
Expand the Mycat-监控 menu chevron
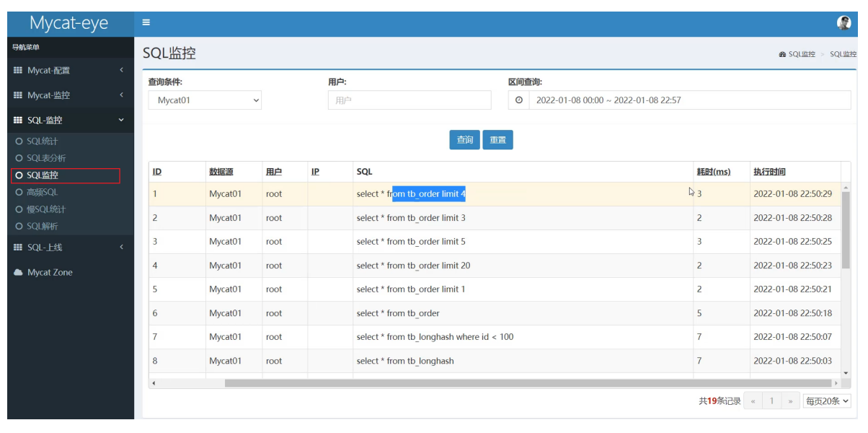[x=121, y=95]
